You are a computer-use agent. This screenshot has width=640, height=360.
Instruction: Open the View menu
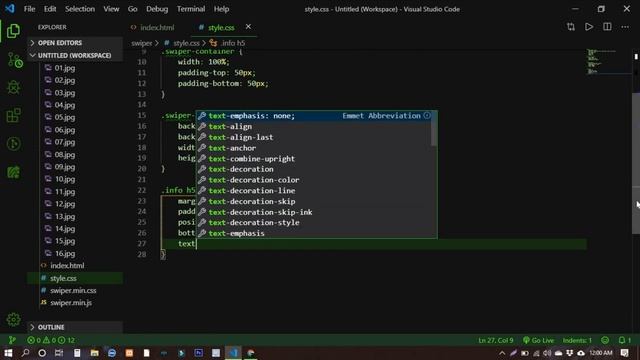111,9
